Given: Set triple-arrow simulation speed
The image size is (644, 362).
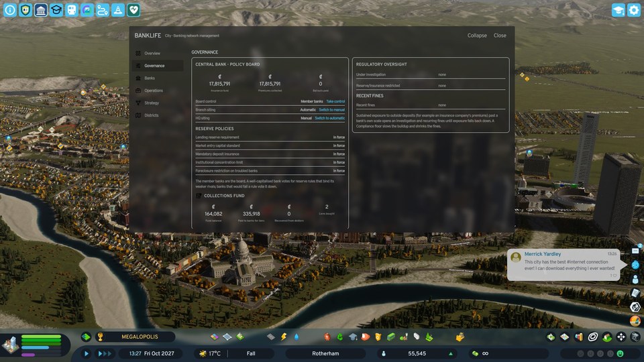Looking at the screenshot, I should (x=105, y=353).
